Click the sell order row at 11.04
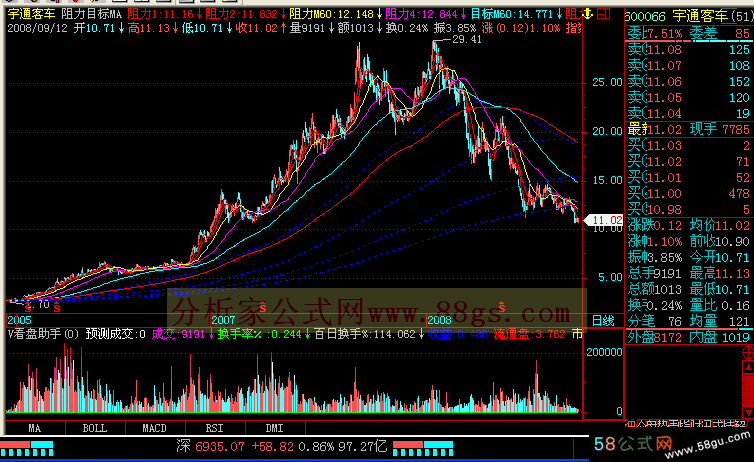This screenshot has width=754, height=462. click(x=689, y=113)
